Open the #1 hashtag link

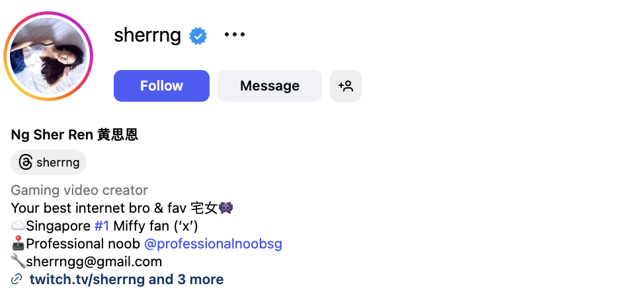pos(102,226)
